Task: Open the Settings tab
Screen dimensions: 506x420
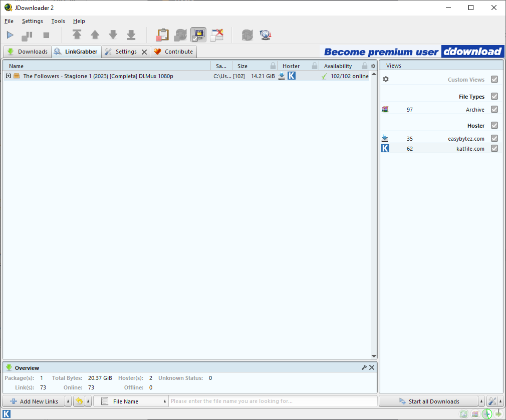Action: [121, 52]
